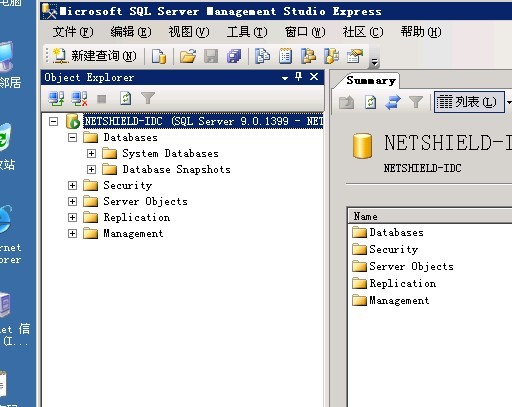Collapse the NETSHIELD-IDC server node
The height and width of the screenshot is (407, 512).
coord(53,121)
